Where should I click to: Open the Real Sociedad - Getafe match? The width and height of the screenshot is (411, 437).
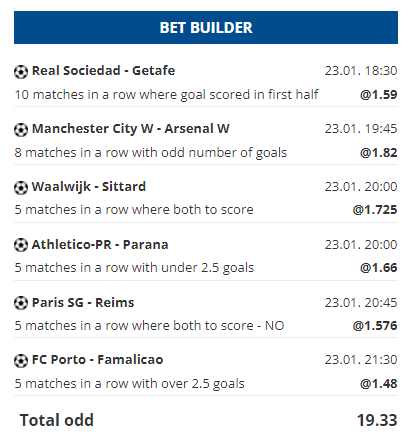coord(103,71)
